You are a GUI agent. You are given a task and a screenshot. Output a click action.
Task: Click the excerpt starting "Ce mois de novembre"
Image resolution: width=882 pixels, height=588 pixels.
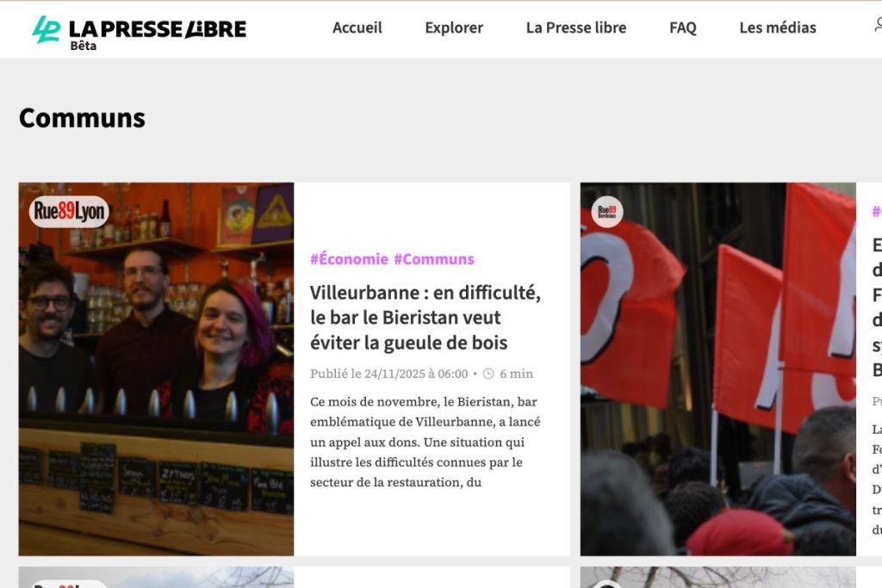[425, 442]
